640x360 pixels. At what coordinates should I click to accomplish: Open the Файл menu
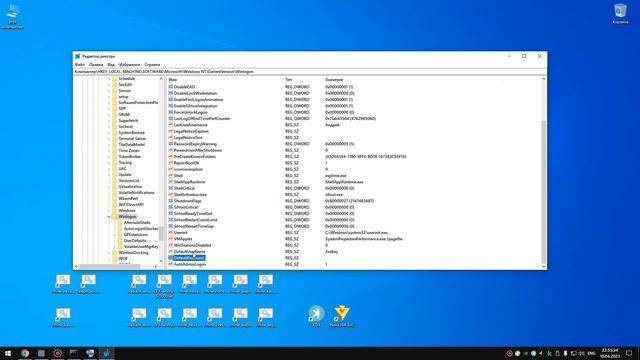point(80,64)
